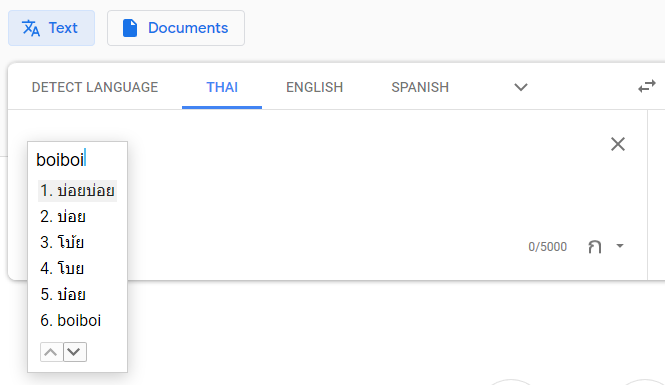Viewport: 665px width, 385px height.
Task: Open the Documents translation mode
Action: tap(176, 28)
